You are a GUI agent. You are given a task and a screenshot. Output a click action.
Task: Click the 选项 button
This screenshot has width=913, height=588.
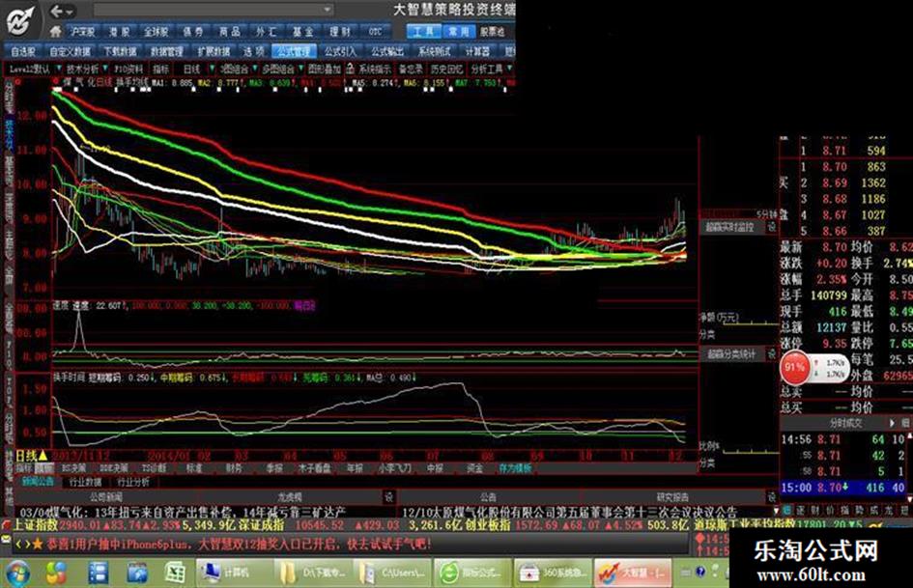point(253,51)
